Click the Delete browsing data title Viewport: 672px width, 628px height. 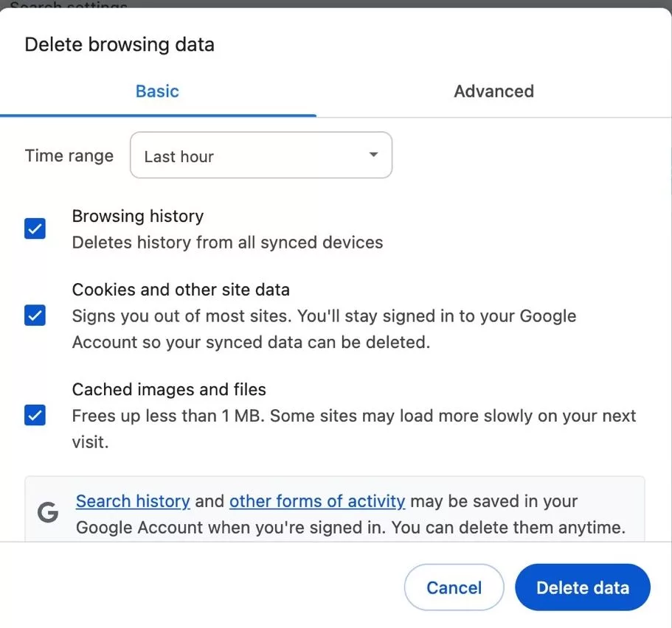(119, 44)
